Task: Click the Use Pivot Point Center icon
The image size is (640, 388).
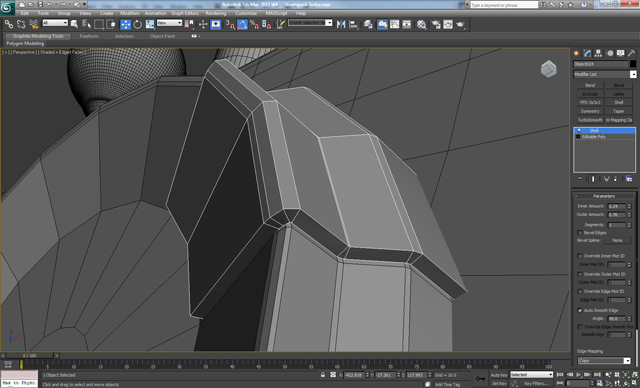Action: pos(189,24)
